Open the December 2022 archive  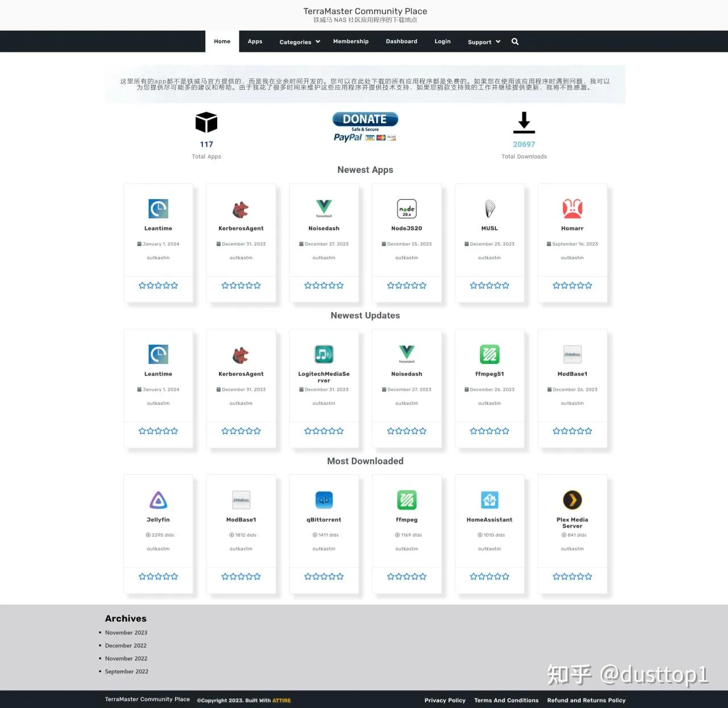point(126,645)
